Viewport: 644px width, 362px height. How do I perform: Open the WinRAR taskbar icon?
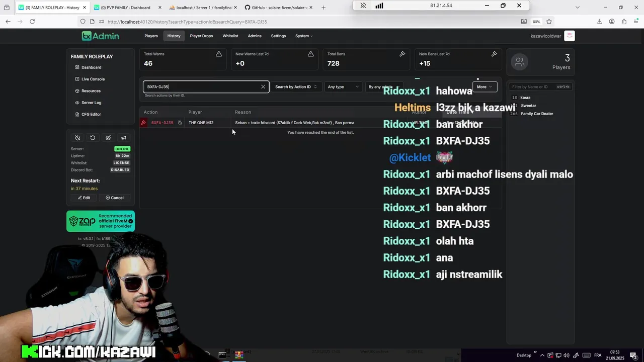[x=239, y=355]
